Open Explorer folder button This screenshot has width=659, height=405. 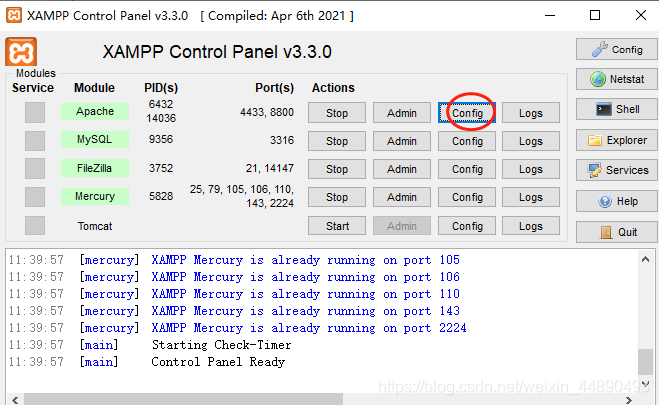coord(617,140)
